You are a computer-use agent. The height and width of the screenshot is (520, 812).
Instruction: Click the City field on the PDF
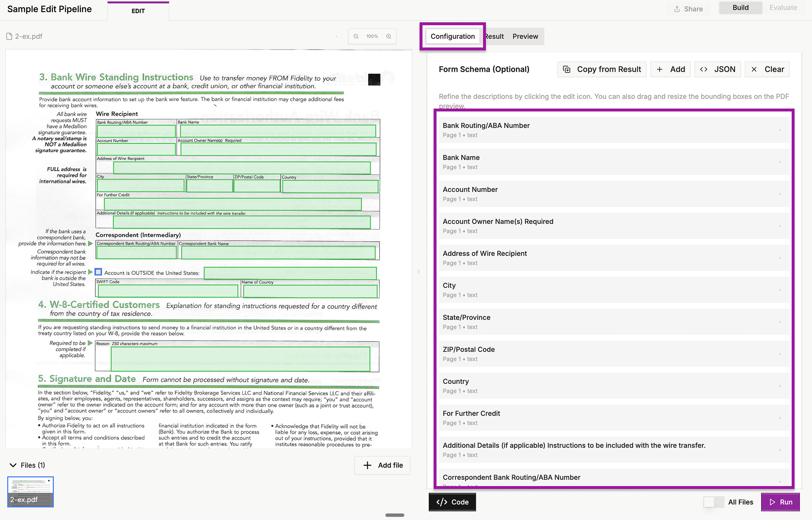141,186
